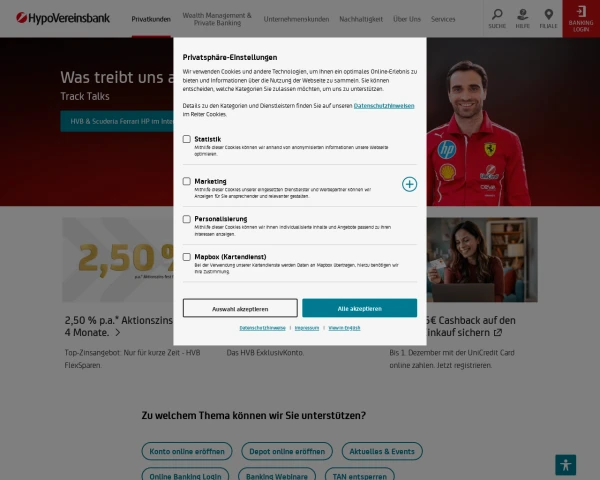Image resolution: width=600 pixels, height=480 pixels.
Task: Open the accessibility figure icon
Action: click(566, 465)
